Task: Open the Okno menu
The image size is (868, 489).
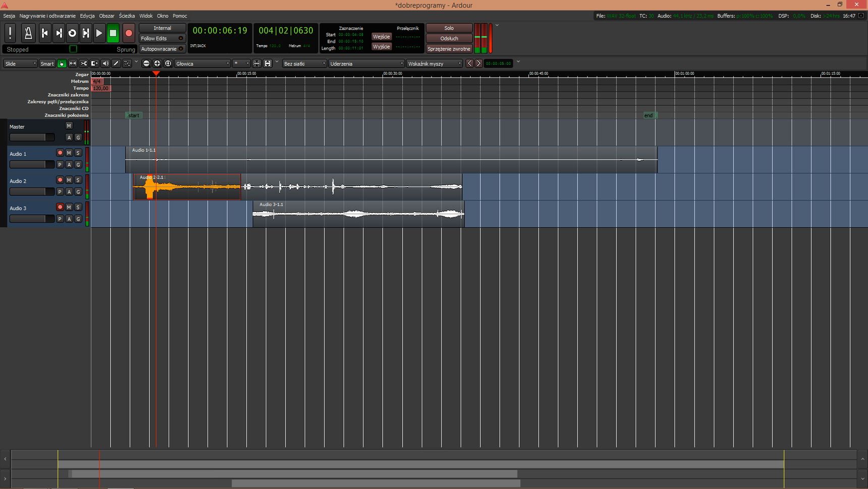Action: (x=162, y=16)
